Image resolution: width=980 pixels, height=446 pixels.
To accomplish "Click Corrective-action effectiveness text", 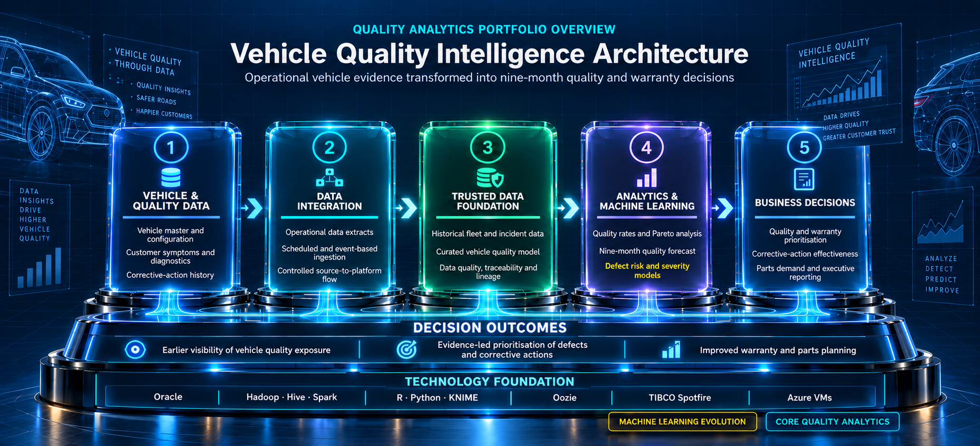I will (x=805, y=254).
